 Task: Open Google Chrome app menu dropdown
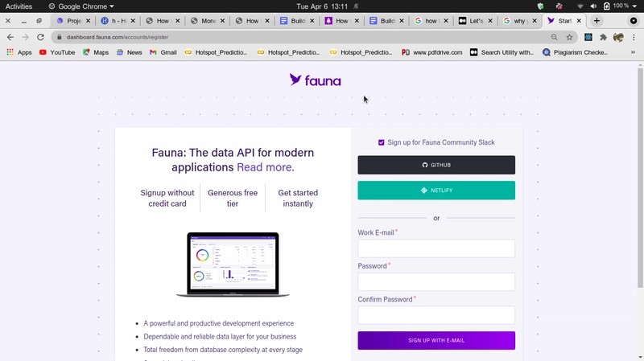pyautogui.click(x=81, y=6)
